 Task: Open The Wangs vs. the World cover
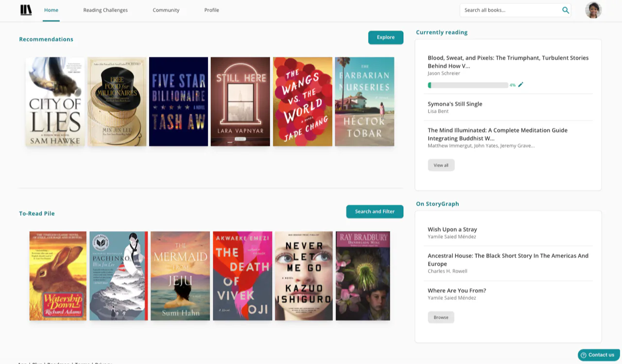coord(303,102)
